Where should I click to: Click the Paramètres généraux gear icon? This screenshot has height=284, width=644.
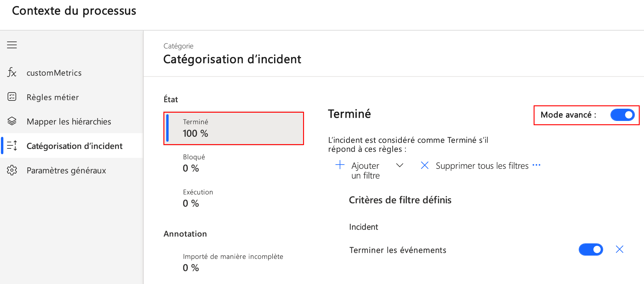(x=12, y=170)
